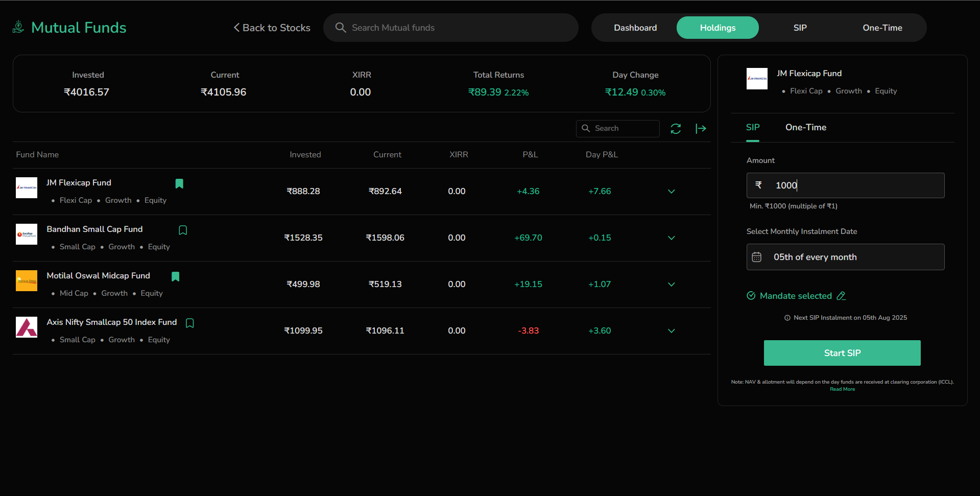Click the -3.83 P&L cell

(528, 330)
